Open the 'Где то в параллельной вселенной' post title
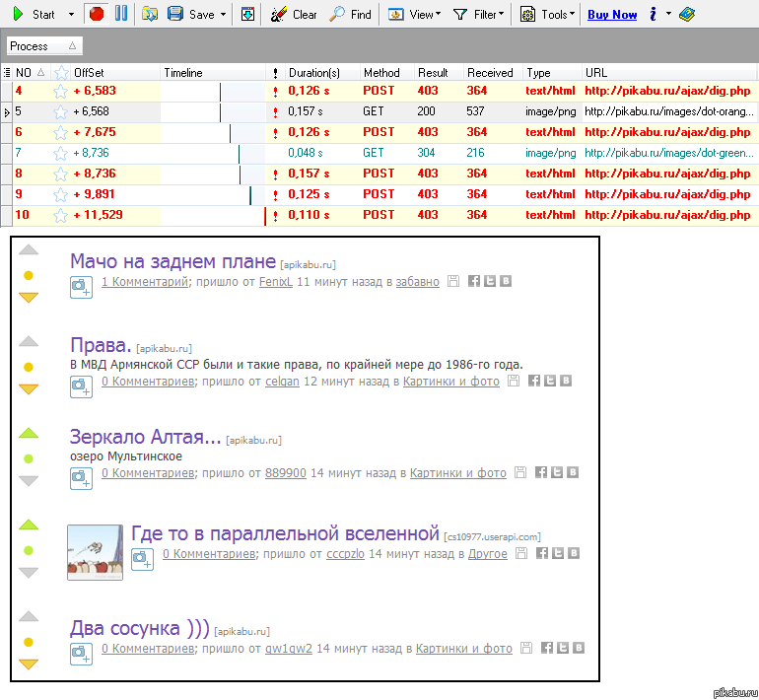The height and width of the screenshot is (700, 759). (x=285, y=533)
